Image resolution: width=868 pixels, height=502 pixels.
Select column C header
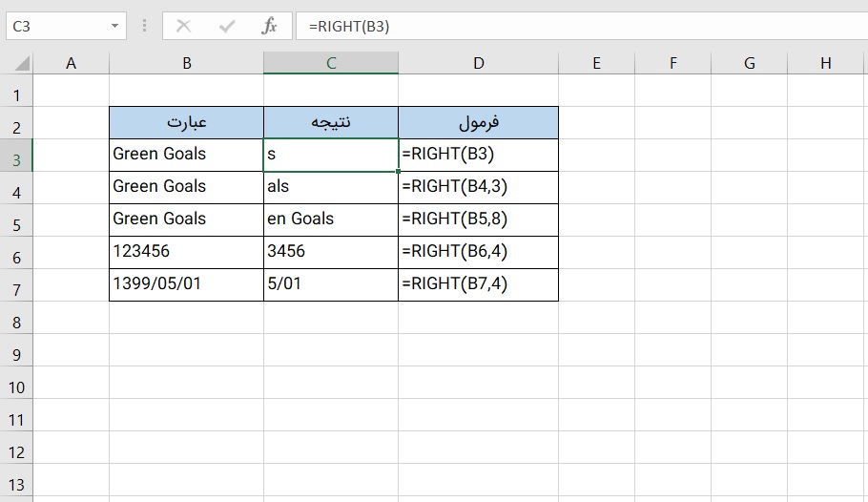pyautogui.click(x=331, y=64)
